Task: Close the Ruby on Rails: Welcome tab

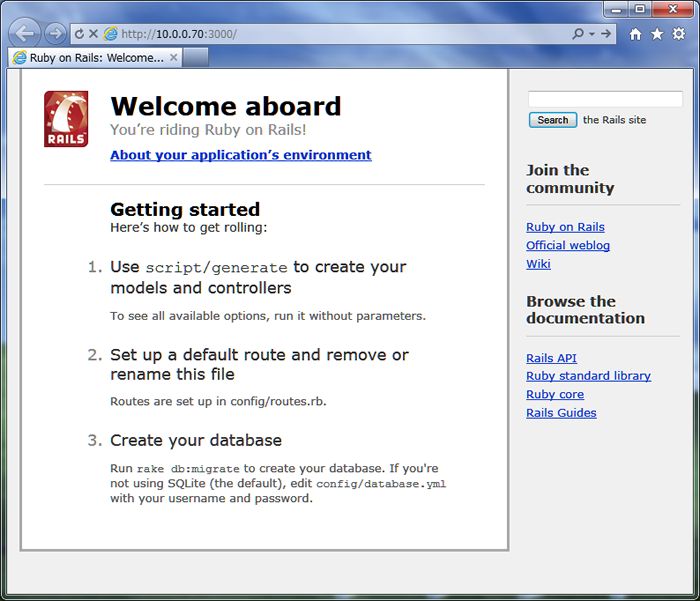Action: (174, 57)
